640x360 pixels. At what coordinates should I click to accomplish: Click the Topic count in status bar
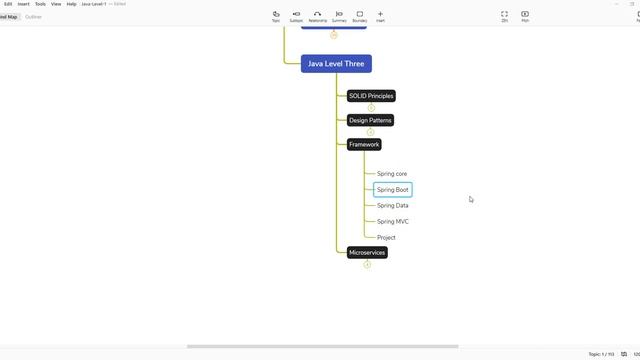(x=601, y=354)
